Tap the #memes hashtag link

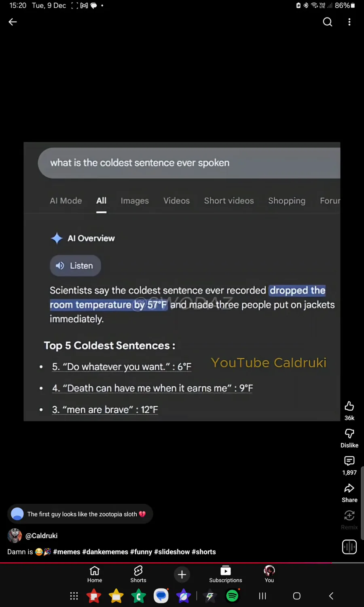point(67,552)
